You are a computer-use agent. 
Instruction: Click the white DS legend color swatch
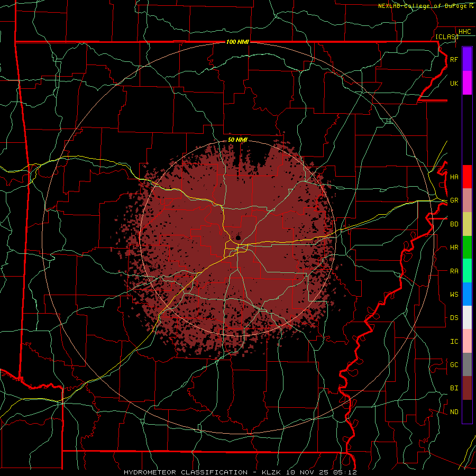(x=467, y=317)
